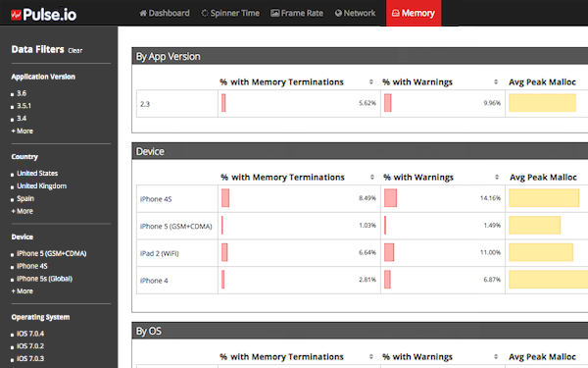Switch to the Network tab
The image size is (588, 368).
coord(355,13)
